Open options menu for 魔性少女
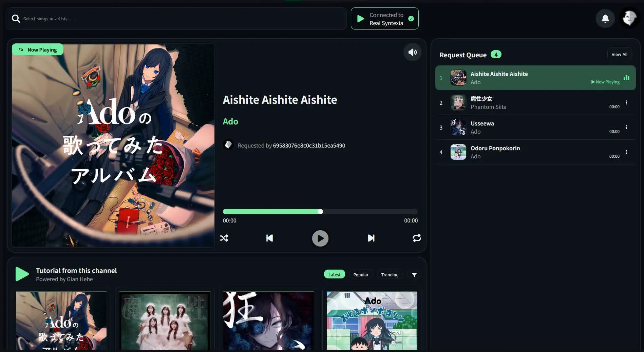The width and height of the screenshot is (644, 352). point(626,102)
